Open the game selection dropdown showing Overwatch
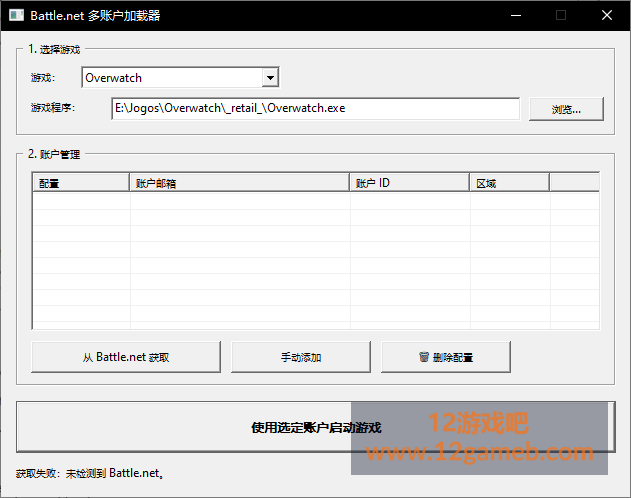This screenshot has width=631, height=498. [x=180, y=77]
